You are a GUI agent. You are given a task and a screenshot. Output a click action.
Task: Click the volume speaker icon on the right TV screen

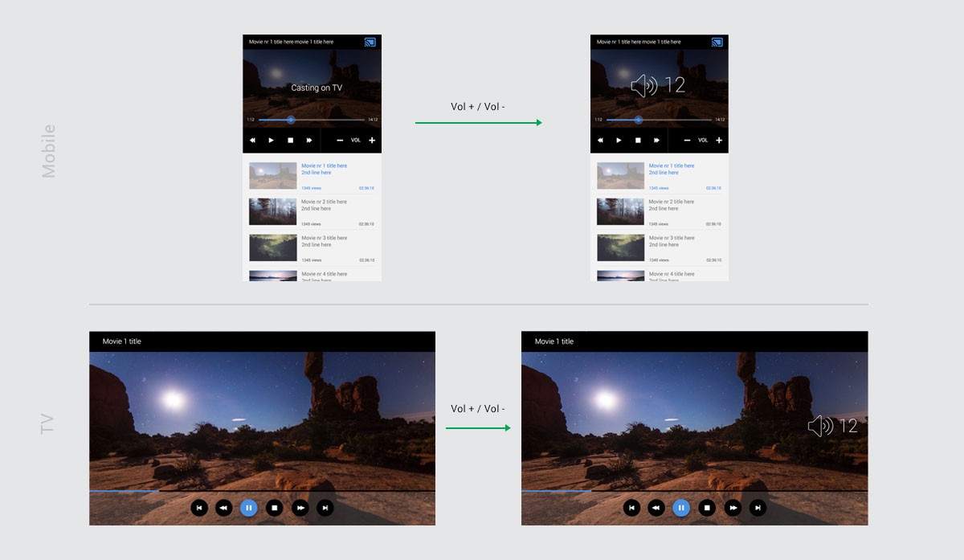(x=820, y=427)
